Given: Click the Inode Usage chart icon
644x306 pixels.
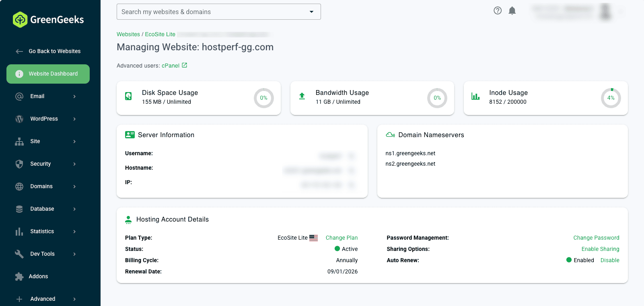Looking at the screenshot, I should coord(475,96).
